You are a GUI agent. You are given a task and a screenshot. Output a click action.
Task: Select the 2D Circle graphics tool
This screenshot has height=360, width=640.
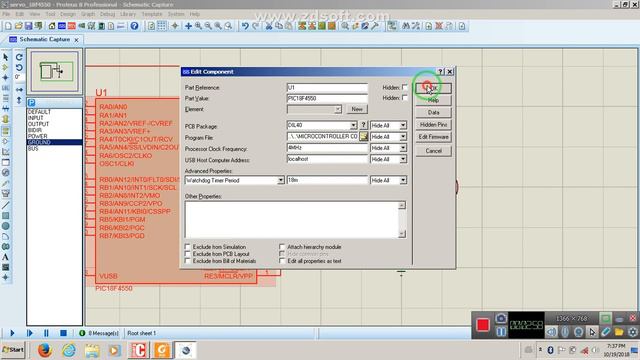pyautogui.click(x=5, y=226)
